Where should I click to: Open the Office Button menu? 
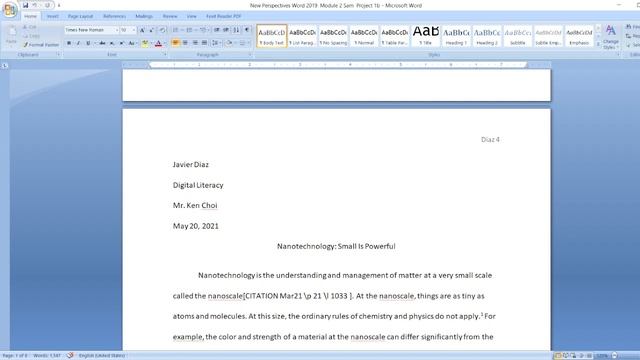(x=9, y=9)
